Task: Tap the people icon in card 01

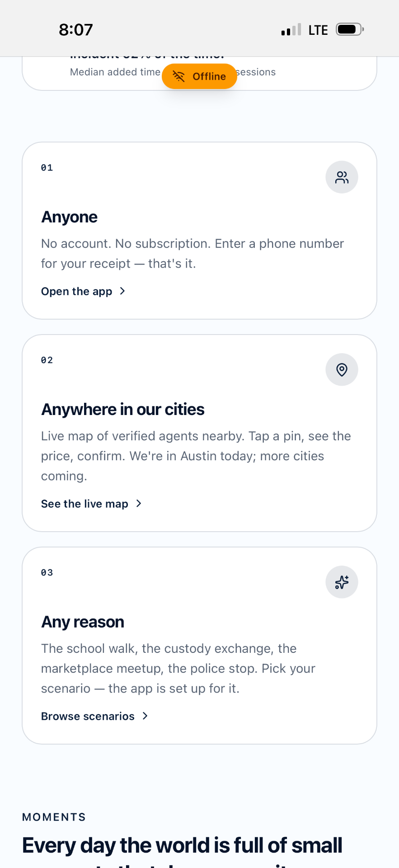Action: pos(342,177)
